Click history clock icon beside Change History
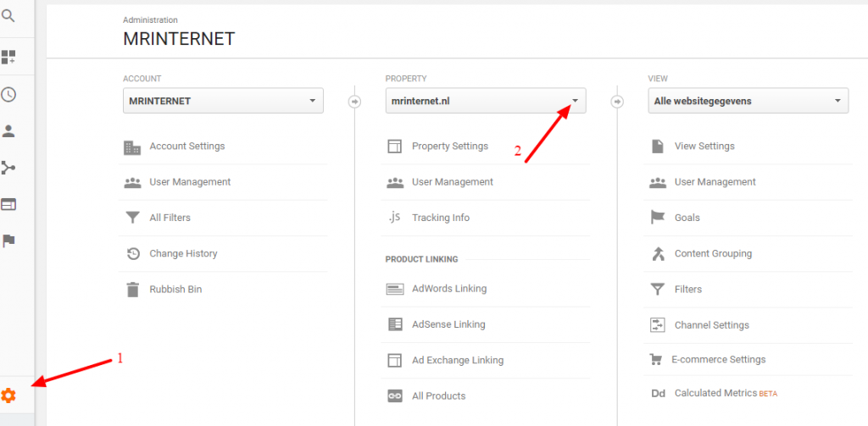Screen dimensions: 868x426 tap(133, 254)
